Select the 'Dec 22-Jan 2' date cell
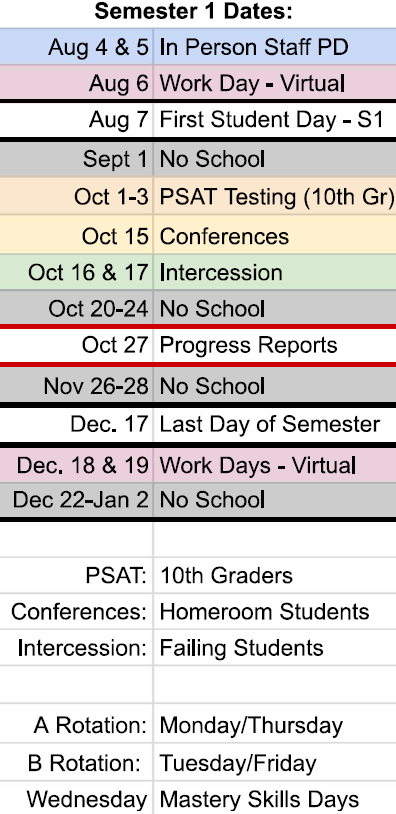This screenshot has width=396, height=814. point(76,499)
